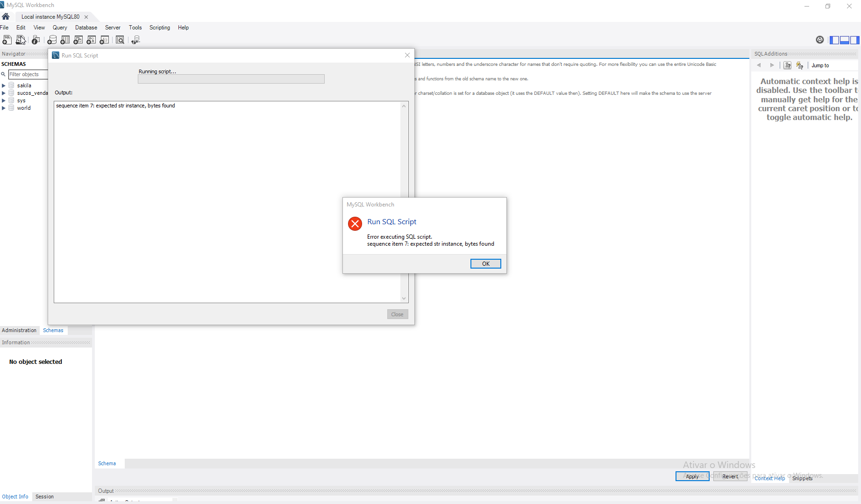
Task: Click OK in the error message box
Action: 486,264
